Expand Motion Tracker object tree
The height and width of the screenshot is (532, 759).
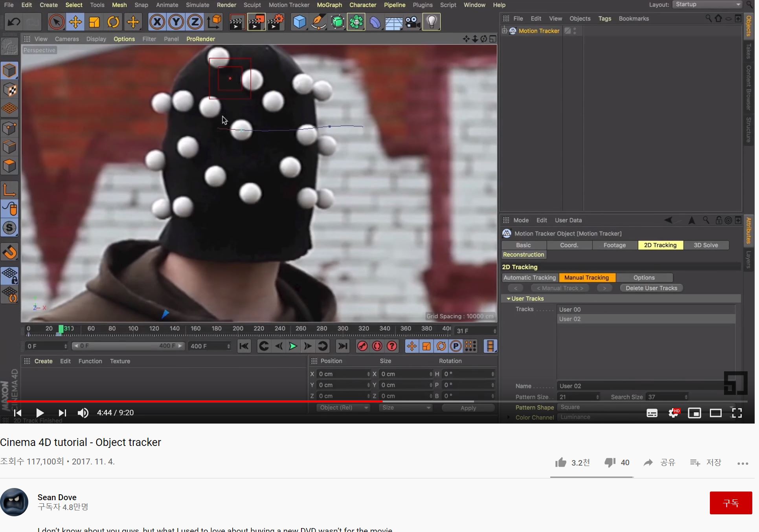[x=505, y=31]
